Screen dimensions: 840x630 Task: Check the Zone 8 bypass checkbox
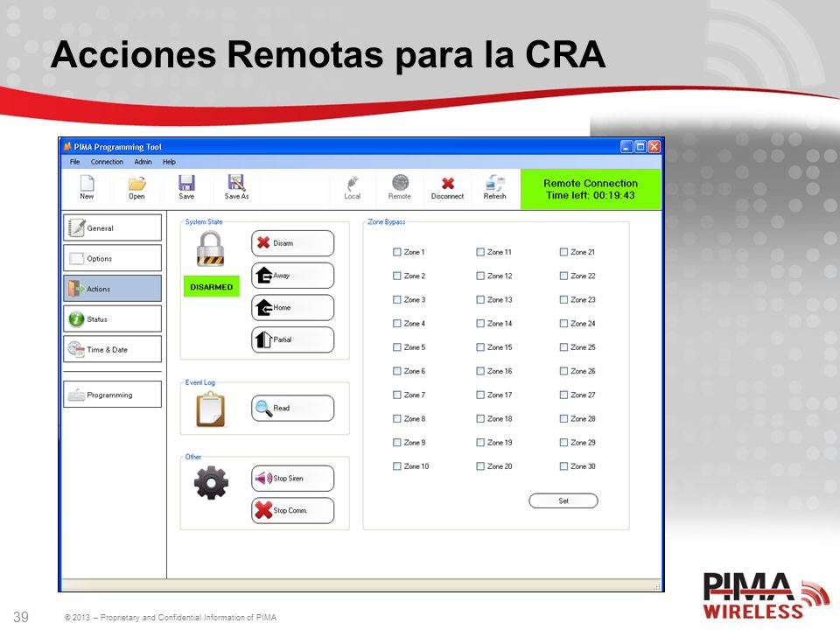[397, 418]
